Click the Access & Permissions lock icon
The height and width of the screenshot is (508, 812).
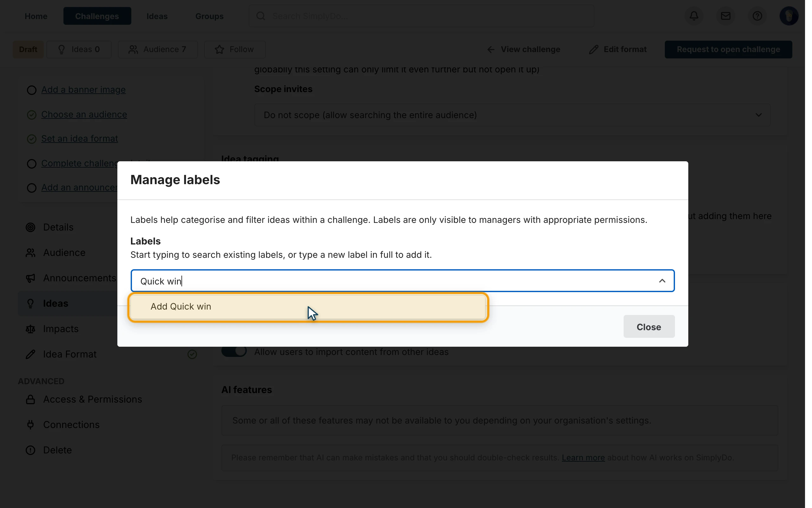(x=30, y=399)
